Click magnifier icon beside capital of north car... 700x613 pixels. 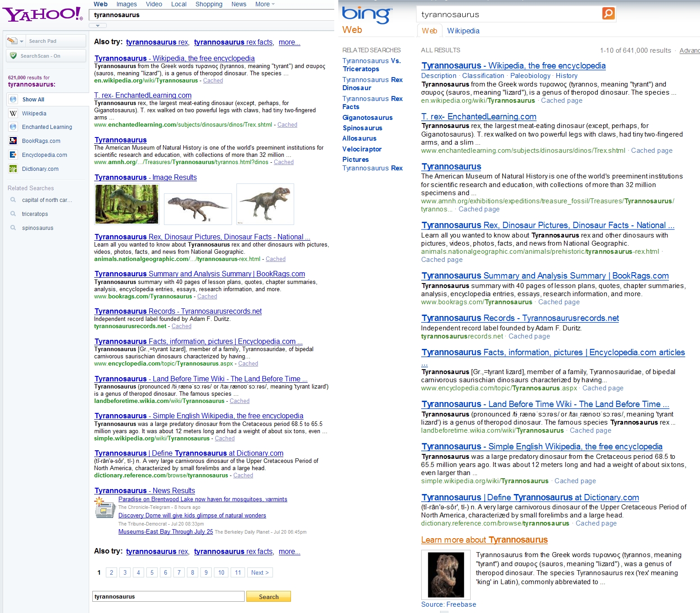point(13,200)
